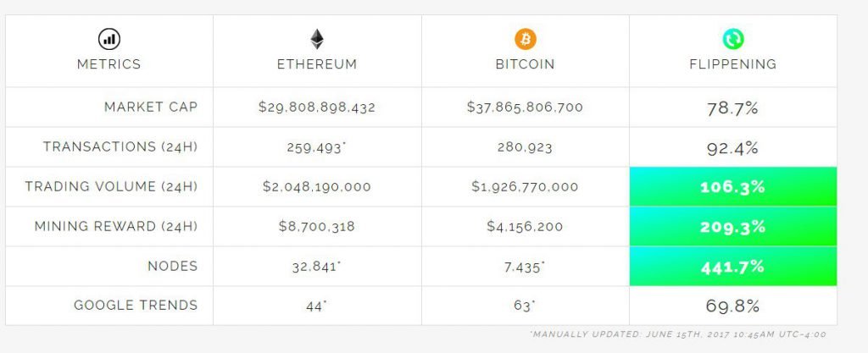Click the Mining Reward 209.3% green cell
868x353 pixels.
point(733,227)
